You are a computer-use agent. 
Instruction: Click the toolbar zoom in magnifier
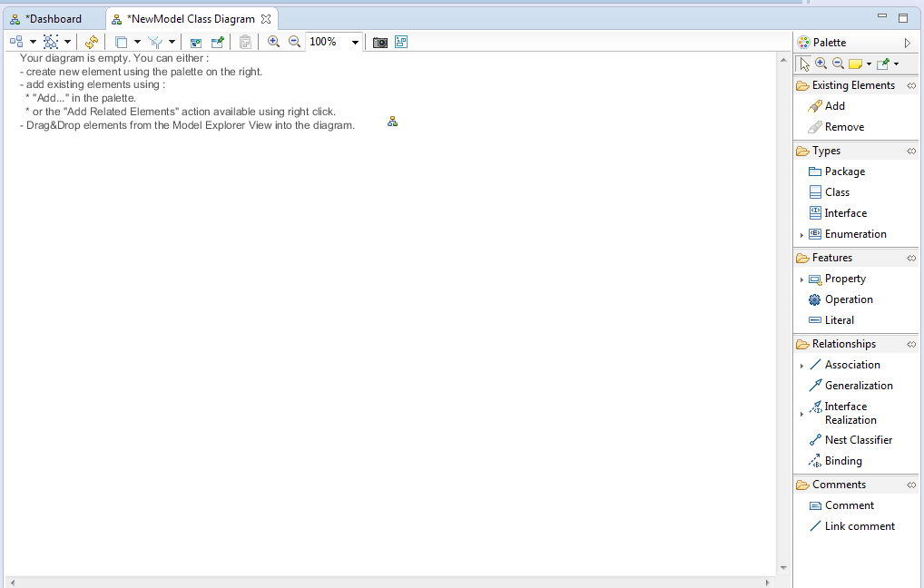click(273, 42)
